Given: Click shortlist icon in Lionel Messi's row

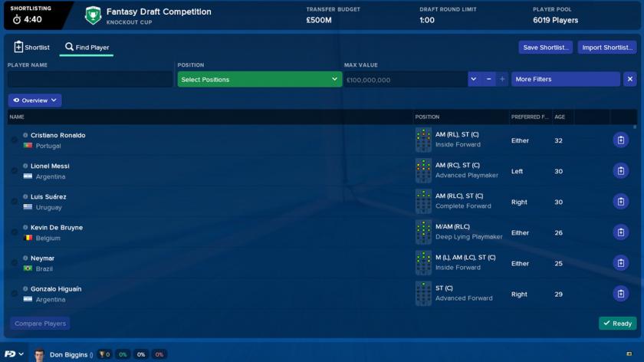Looking at the screenshot, I should coord(620,171).
